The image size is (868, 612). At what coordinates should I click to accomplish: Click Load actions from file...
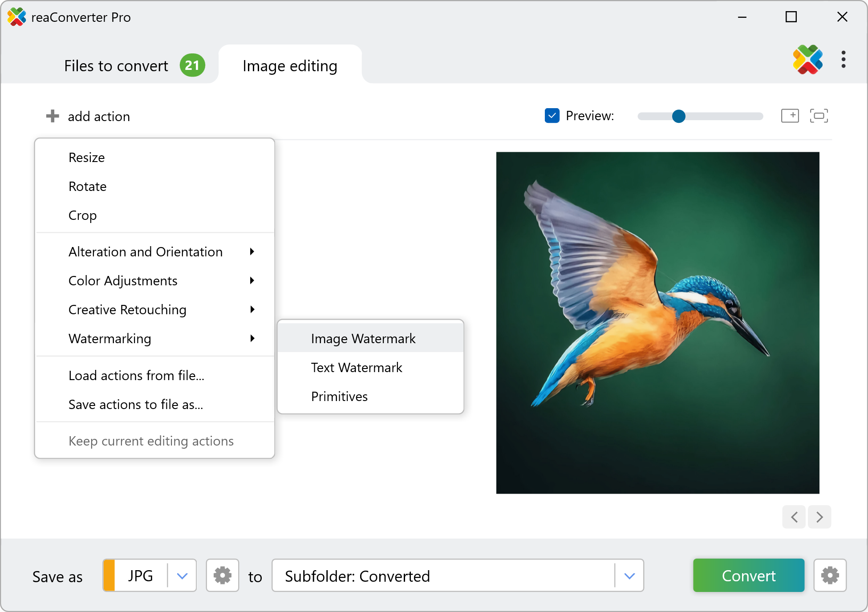(x=136, y=376)
